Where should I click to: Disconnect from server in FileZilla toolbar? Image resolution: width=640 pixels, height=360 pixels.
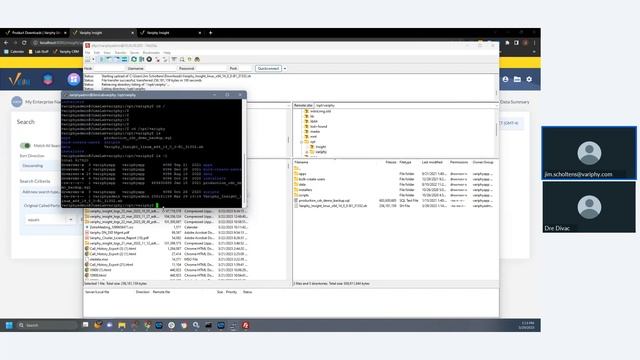point(158,60)
